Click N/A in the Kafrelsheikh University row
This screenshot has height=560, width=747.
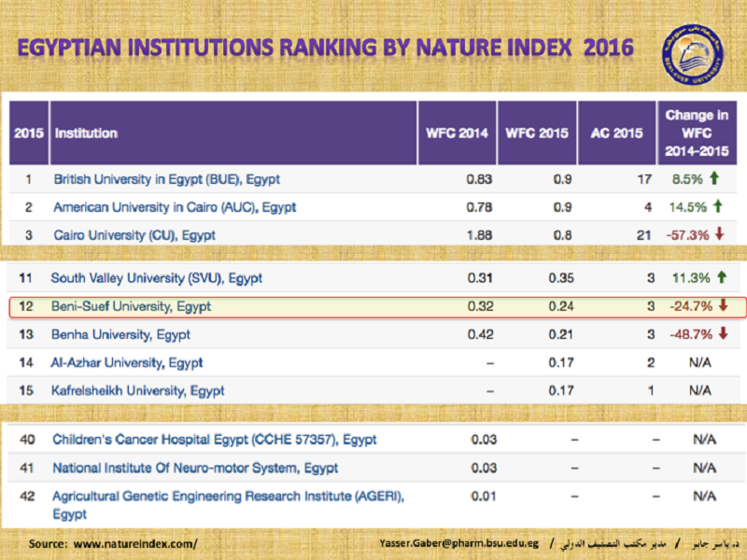pos(700,391)
